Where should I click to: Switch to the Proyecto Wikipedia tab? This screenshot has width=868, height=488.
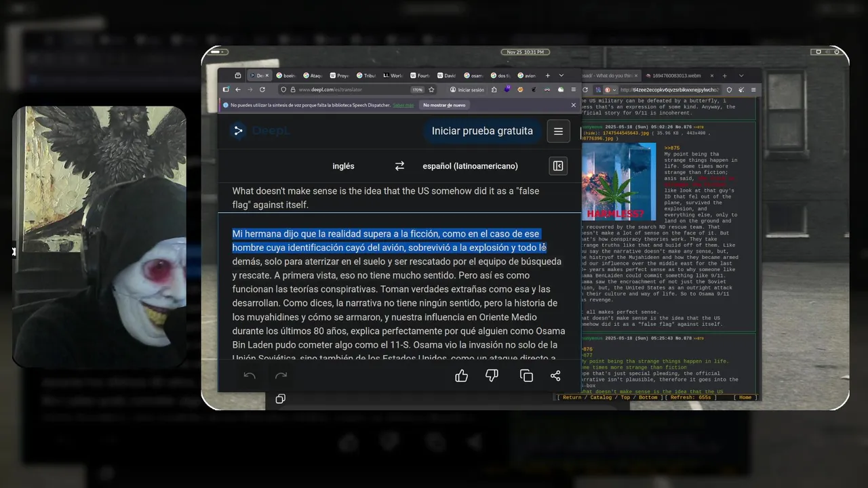340,76
